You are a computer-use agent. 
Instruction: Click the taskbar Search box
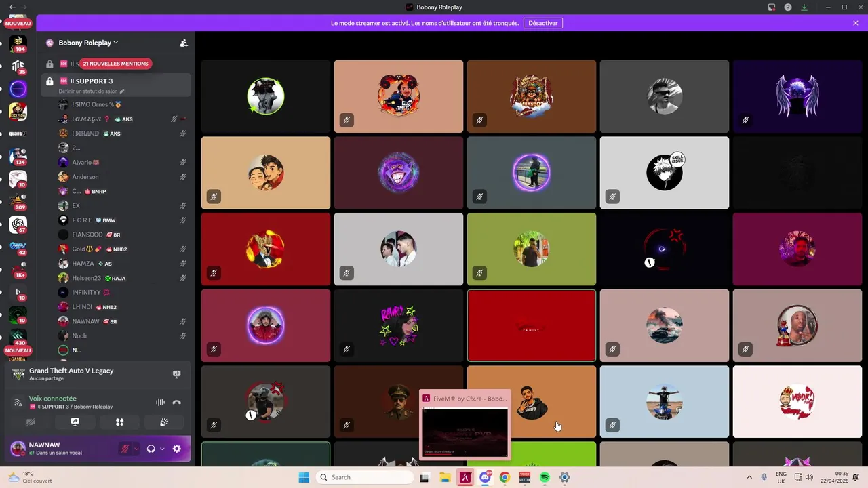click(365, 477)
